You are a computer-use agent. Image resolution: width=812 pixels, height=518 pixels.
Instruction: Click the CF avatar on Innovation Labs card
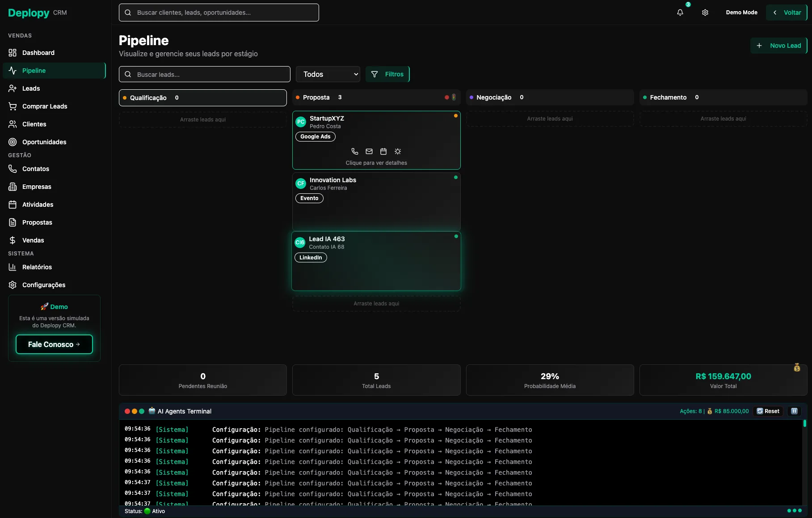click(301, 184)
